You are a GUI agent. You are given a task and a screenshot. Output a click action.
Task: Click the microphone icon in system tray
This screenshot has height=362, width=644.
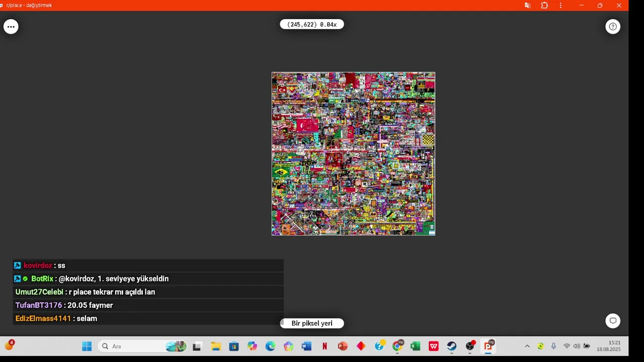pos(553,346)
